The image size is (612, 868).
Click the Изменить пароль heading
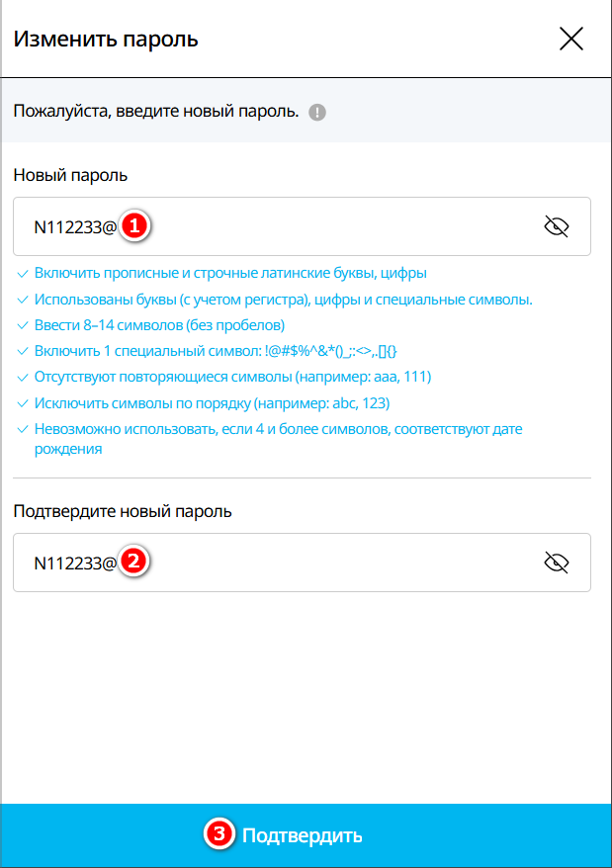106,40
